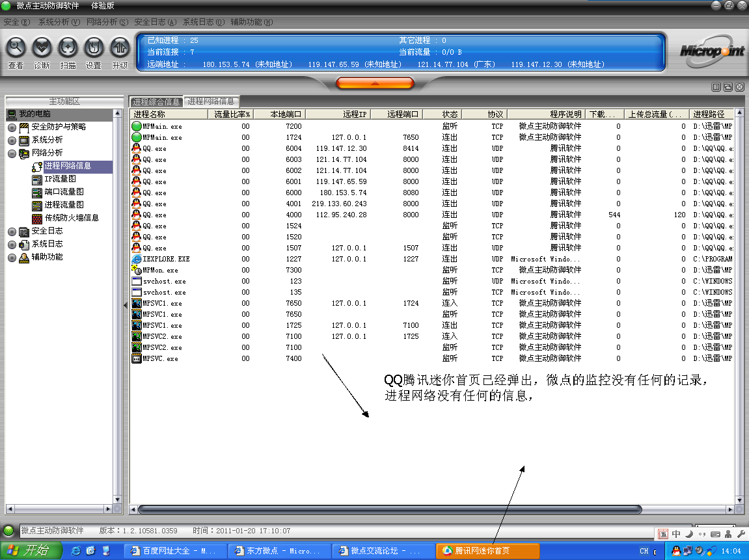The image size is (749, 560).
Task: Expand the 安全日志 tree node
Action: coord(12,232)
